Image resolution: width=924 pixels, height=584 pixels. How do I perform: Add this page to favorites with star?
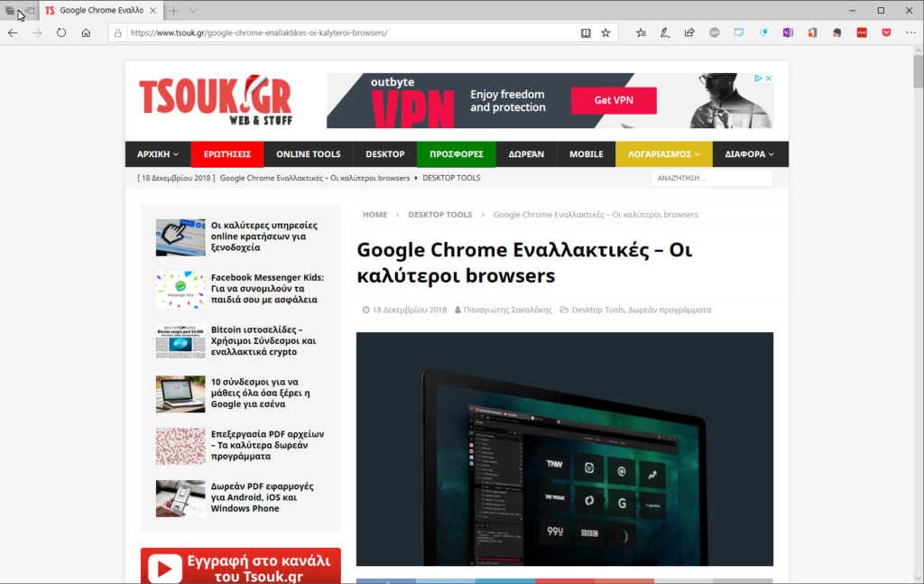pyautogui.click(x=605, y=33)
